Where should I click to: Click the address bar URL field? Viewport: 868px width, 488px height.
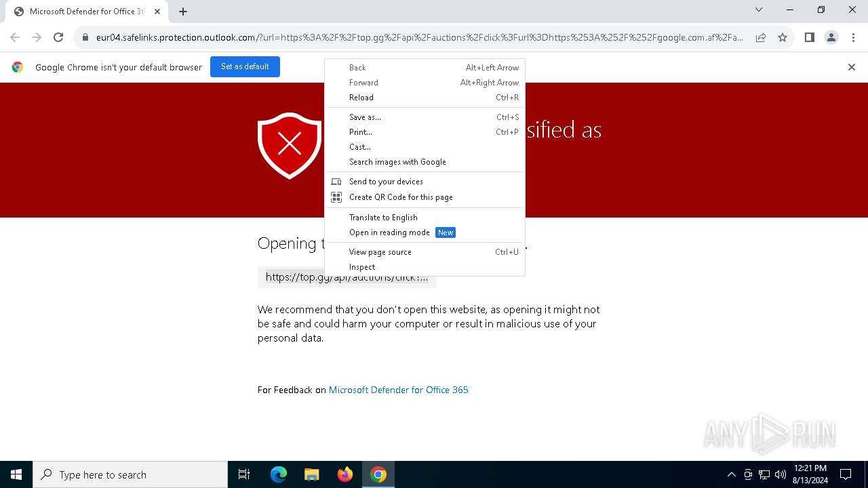pos(420,38)
